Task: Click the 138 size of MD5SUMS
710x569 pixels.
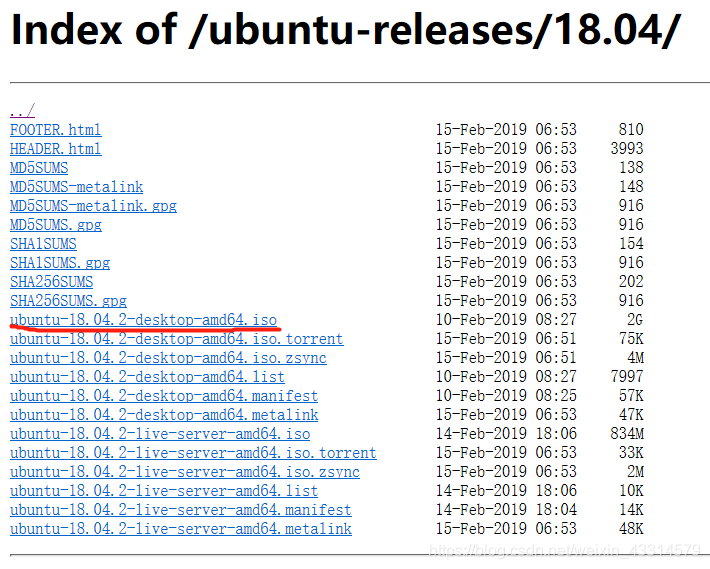Action: [631, 167]
